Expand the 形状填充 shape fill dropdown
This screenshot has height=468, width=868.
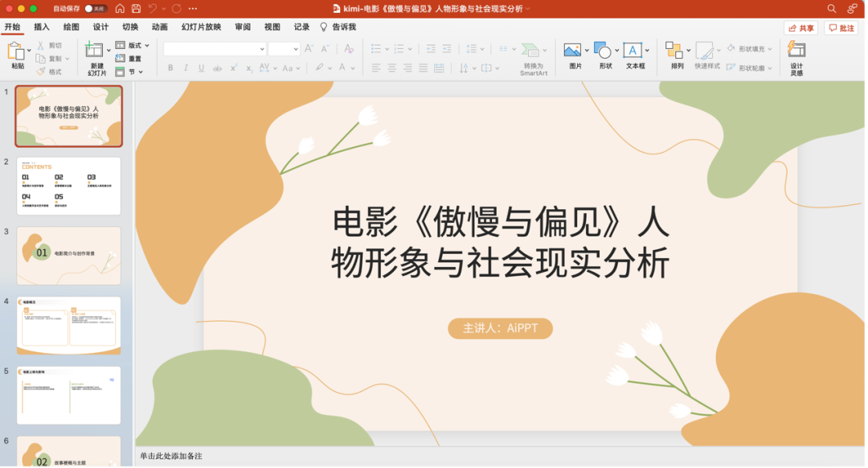[770, 49]
